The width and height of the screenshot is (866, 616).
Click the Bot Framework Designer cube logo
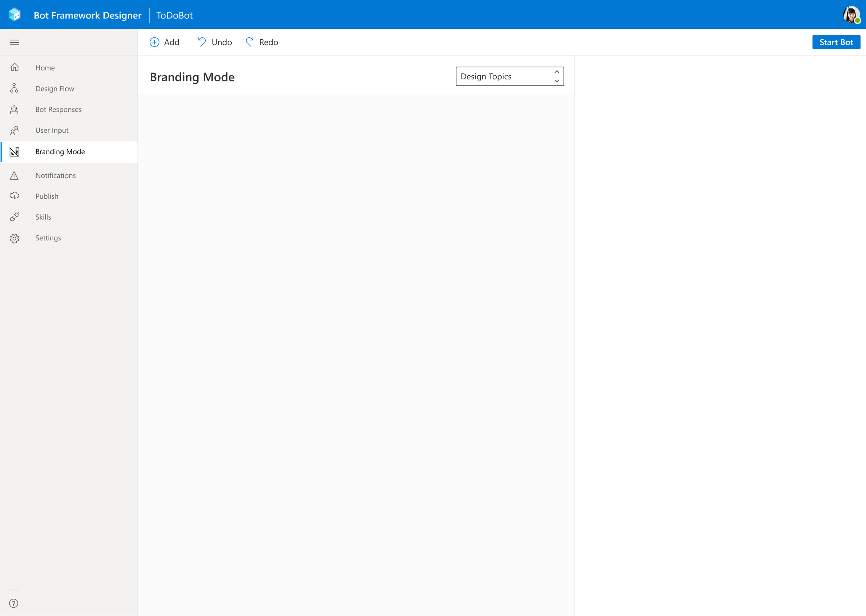click(14, 15)
